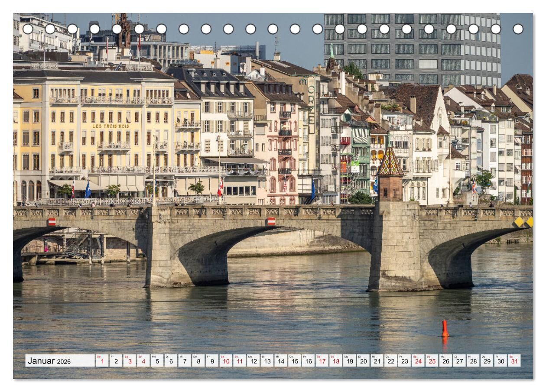Pick day 15 in the calendar strip
Viewport: 546px width, 392px height.
pyautogui.click(x=295, y=361)
